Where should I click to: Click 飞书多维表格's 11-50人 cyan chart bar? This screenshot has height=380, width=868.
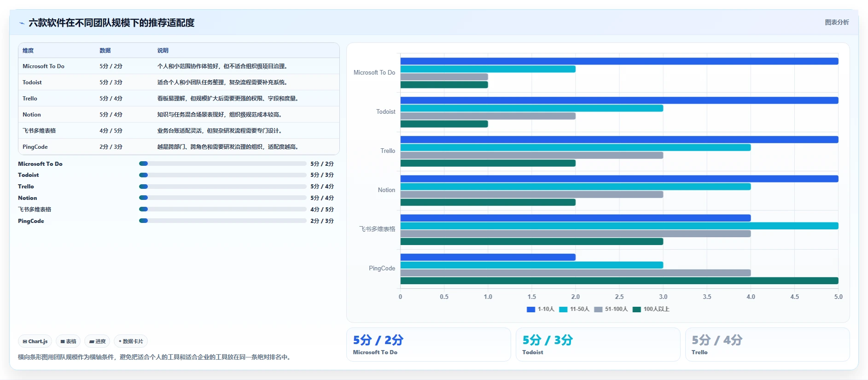(619, 226)
